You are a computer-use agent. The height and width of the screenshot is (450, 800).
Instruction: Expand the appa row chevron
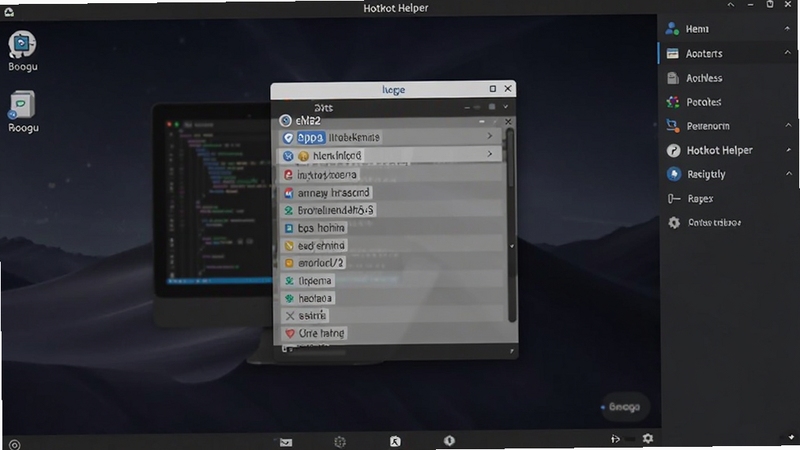[489, 136]
